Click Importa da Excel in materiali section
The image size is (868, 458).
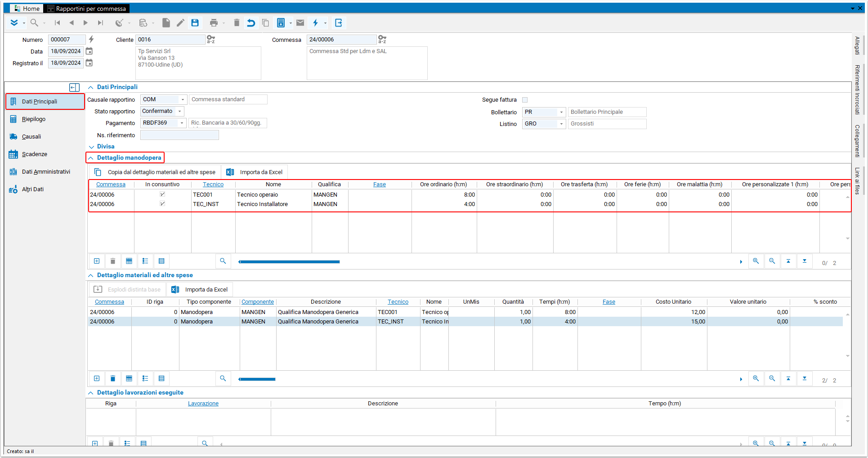click(200, 290)
